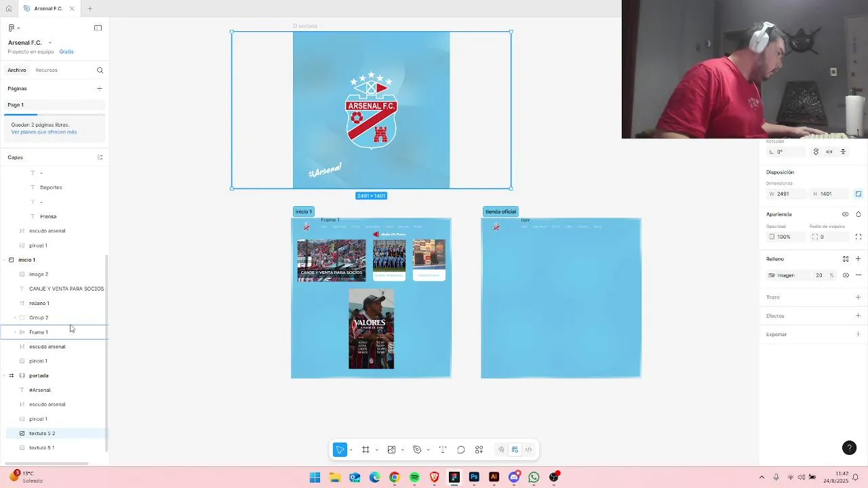Select the Image/shape tool in bottom toolbar
The width and height of the screenshot is (868, 488).
[391, 450]
